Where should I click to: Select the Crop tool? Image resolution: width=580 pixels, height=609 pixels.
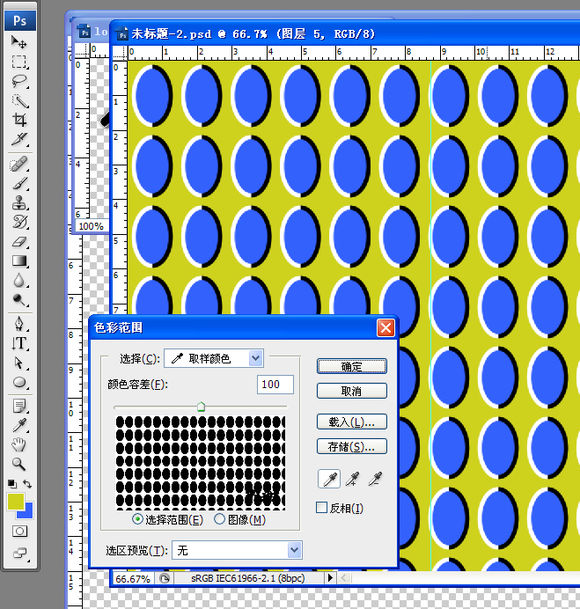(x=19, y=120)
